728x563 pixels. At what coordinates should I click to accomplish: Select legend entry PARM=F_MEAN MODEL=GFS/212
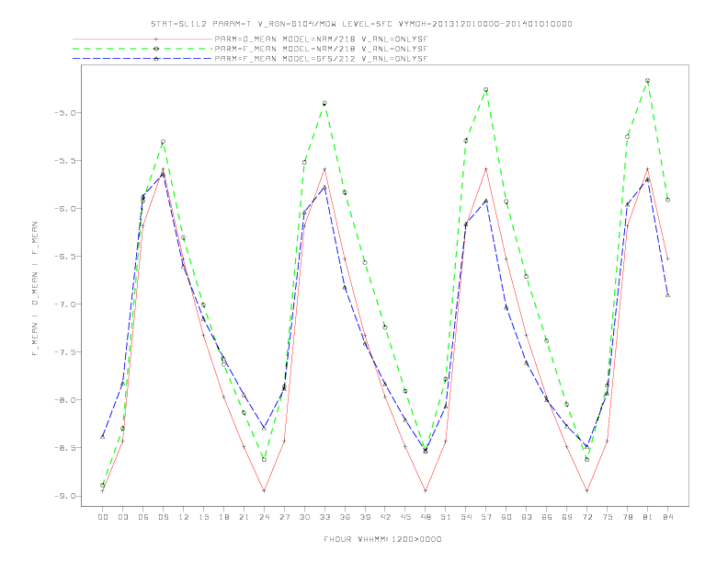click(321, 59)
